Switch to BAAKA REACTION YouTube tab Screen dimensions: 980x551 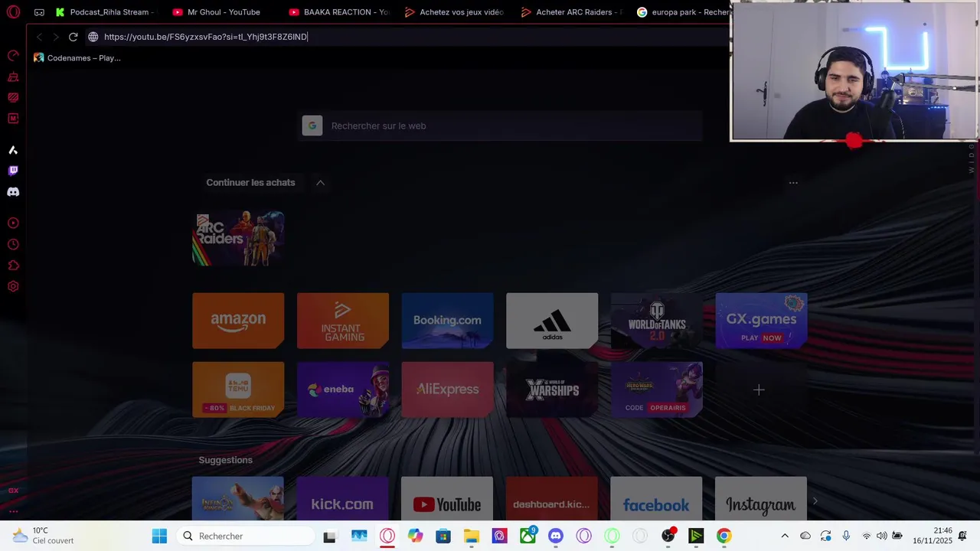pyautogui.click(x=339, y=12)
